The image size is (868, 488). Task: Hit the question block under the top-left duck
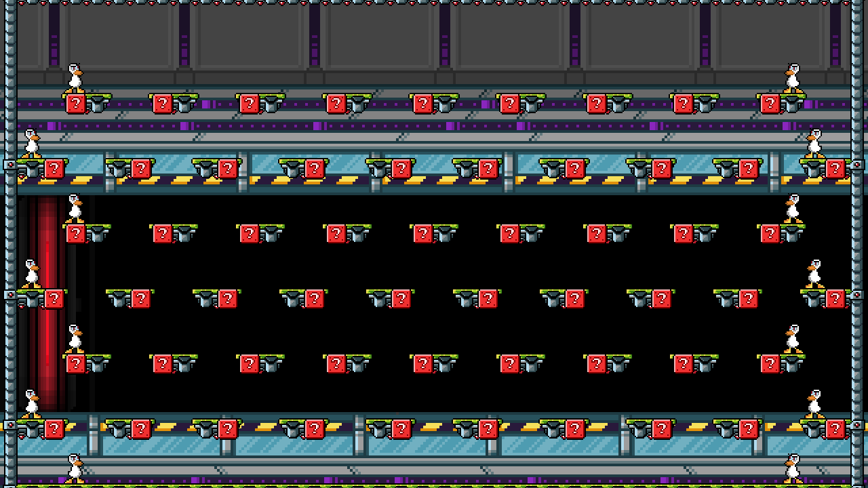pos(75,104)
